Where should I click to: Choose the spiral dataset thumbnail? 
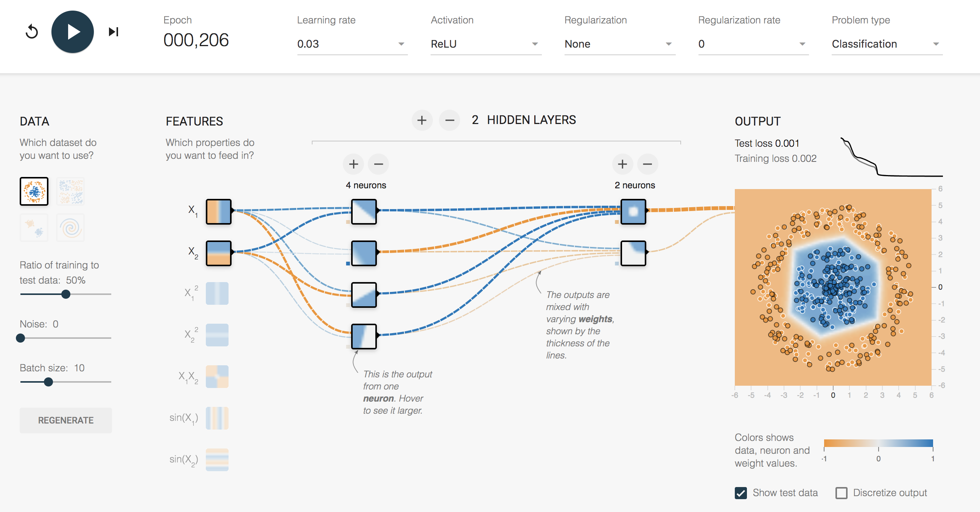(70, 228)
